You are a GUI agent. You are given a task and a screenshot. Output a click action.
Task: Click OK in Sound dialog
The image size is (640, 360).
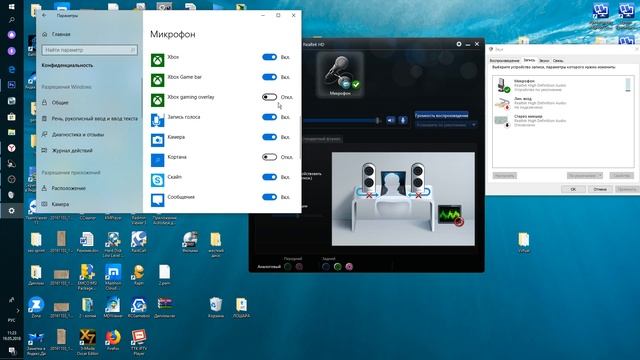click(x=573, y=189)
